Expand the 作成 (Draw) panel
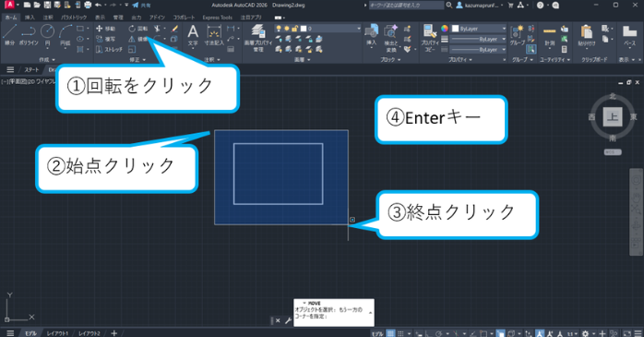Screen dimensions: 644x337 tap(47, 60)
